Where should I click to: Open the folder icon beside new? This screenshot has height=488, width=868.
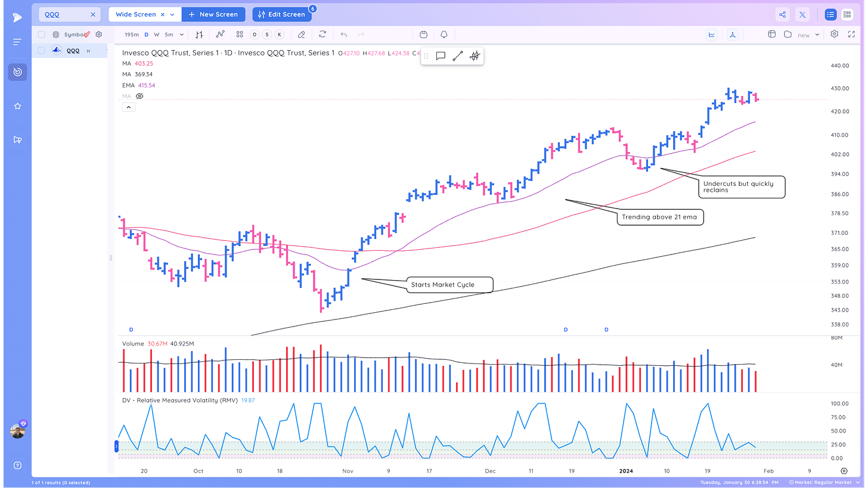tap(788, 35)
